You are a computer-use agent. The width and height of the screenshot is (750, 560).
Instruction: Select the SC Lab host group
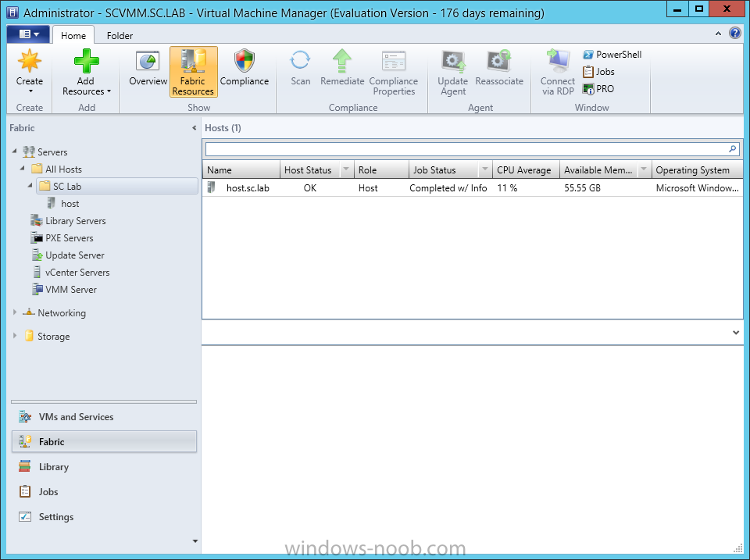[117, 187]
